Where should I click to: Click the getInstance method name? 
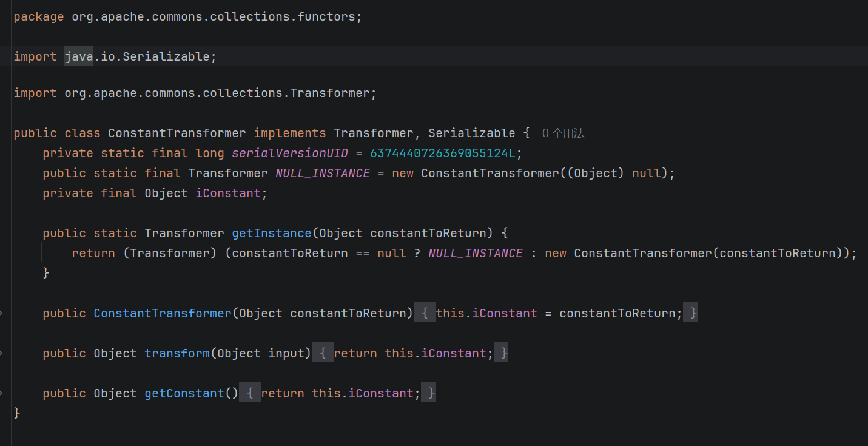pyautogui.click(x=272, y=233)
